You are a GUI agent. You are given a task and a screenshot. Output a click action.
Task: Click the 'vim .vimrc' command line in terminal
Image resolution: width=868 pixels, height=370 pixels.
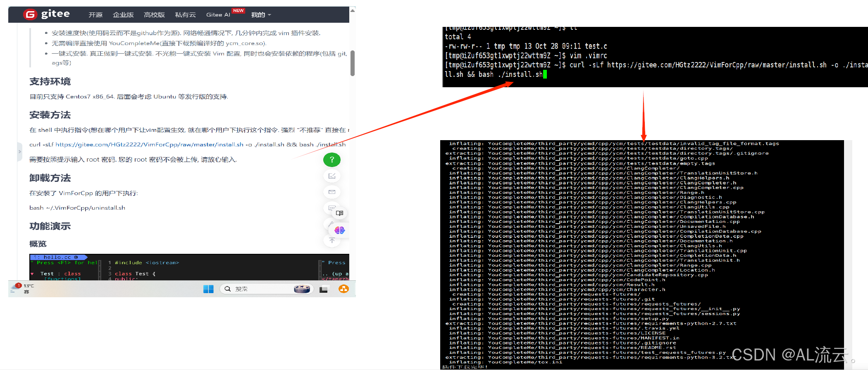click(526, 55)
